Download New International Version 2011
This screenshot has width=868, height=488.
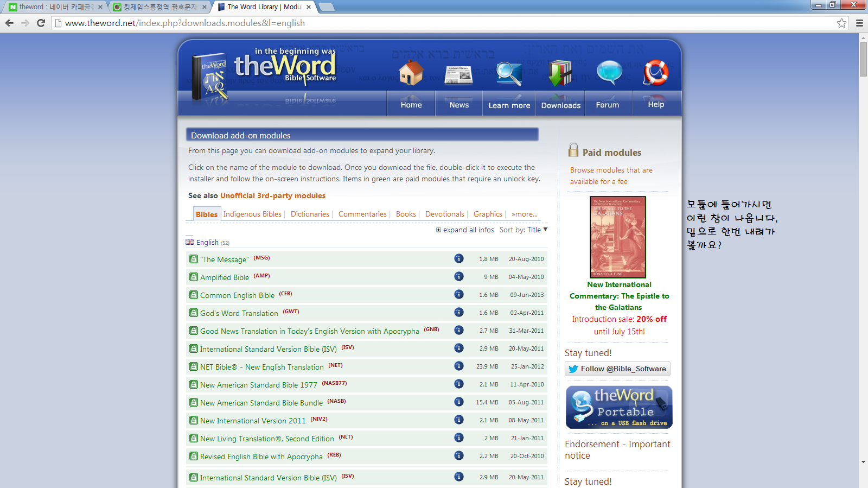pyautogui.click(x=253, y=421)
